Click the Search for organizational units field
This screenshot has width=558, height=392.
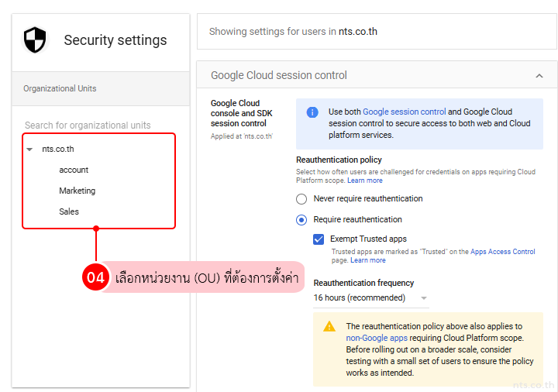[x=88, y=126]
